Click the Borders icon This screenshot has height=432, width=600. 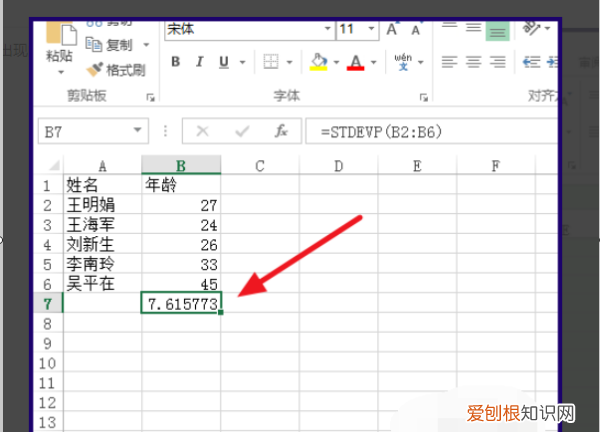(271, 62)
